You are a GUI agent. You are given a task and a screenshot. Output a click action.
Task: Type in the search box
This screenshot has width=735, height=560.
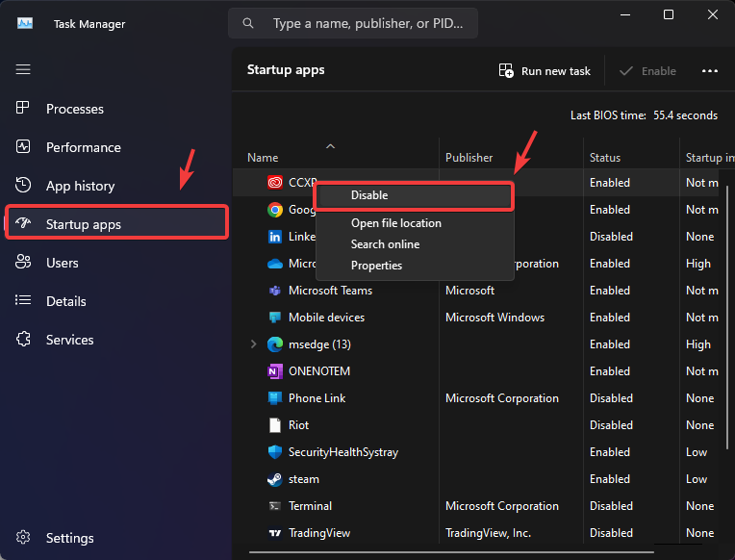366,23
